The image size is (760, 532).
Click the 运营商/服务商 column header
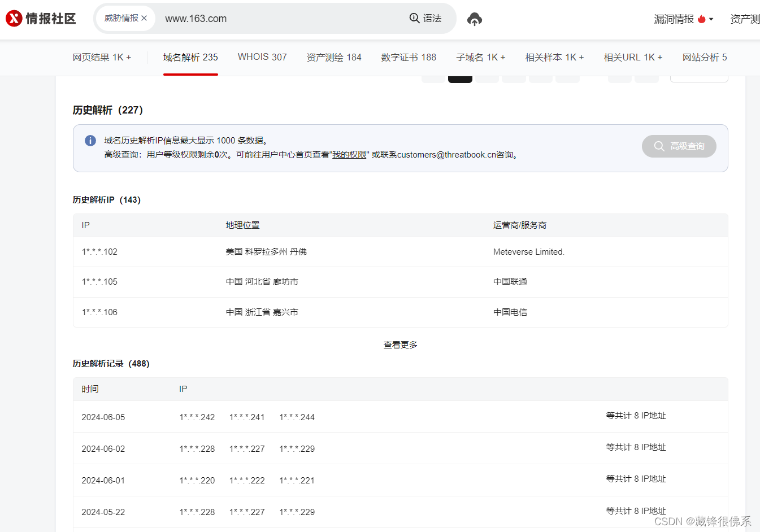pyautogui.click(x=520, y=225)
